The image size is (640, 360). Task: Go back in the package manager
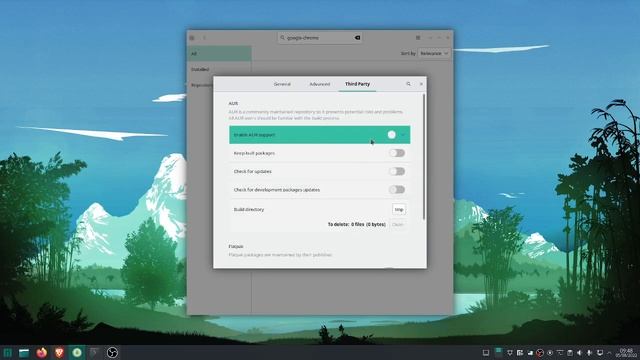pos(204,38)
